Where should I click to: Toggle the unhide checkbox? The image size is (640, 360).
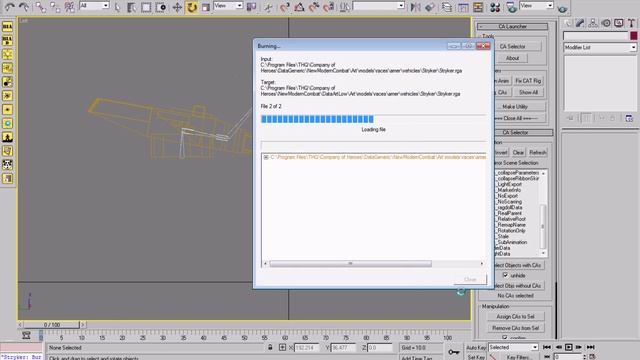(505, 275)
